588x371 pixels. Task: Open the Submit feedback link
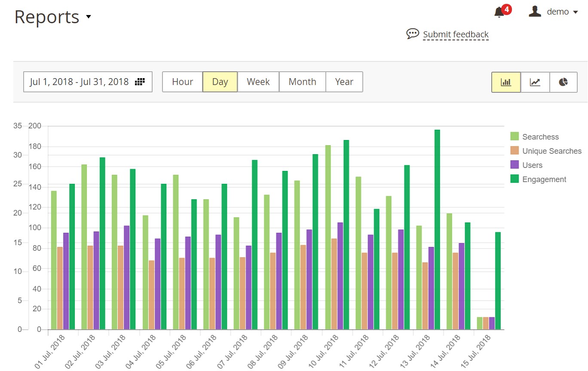pos(456,34)
